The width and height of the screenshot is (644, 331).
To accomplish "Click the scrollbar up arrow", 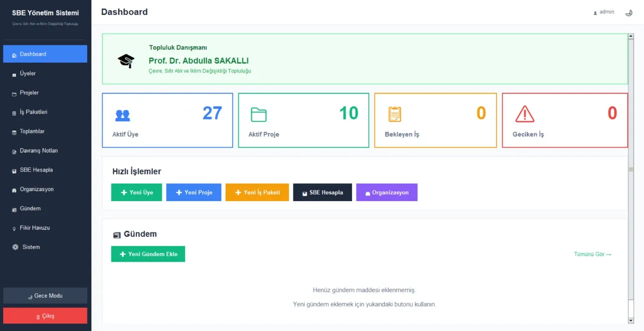I will click(631, 36).
